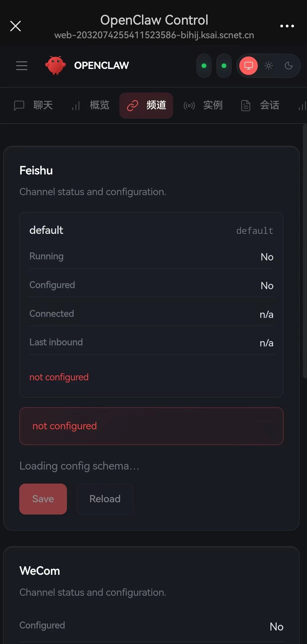Open the 会话 sessions tab
Screen dimensions: 307x644
tap(260, 105)
